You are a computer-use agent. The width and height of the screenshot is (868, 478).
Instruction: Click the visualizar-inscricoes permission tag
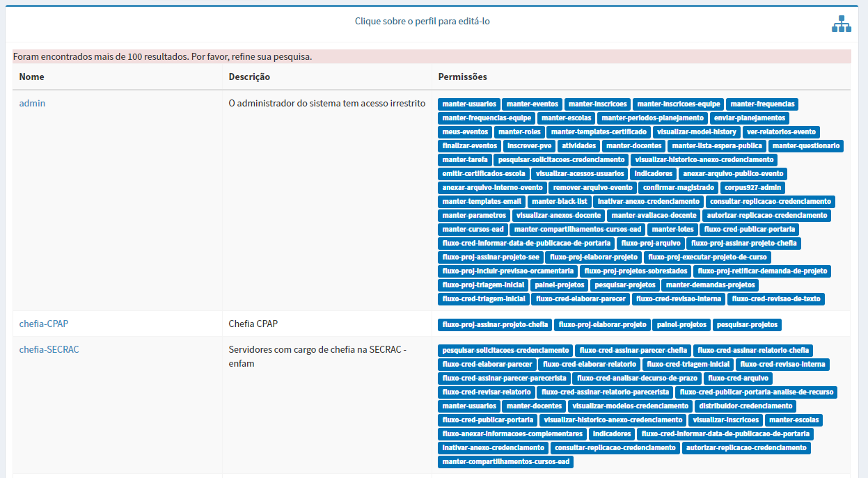point(725,420)
